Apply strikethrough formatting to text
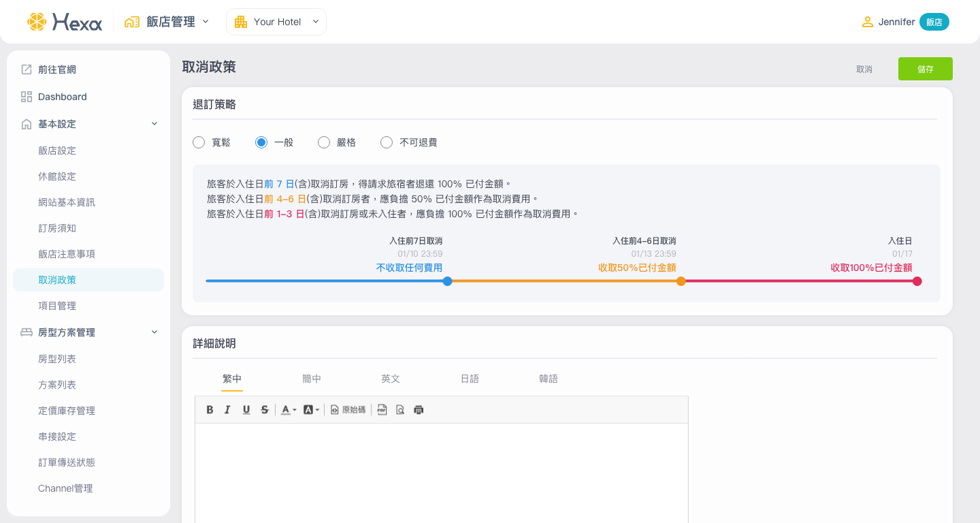The height and width of the screenshot is (523, 980). 265,410
